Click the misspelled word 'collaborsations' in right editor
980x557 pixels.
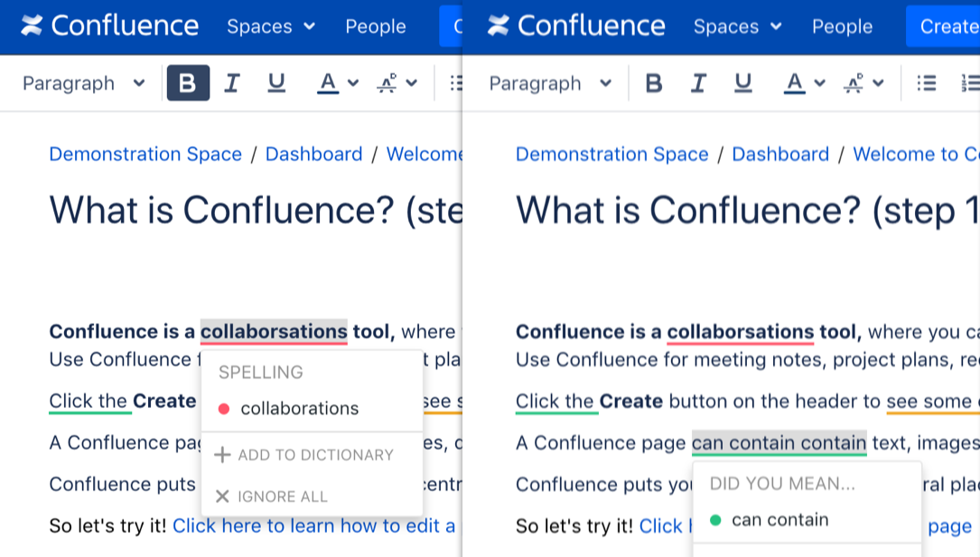pyautogui.click(x=742, y=332)
